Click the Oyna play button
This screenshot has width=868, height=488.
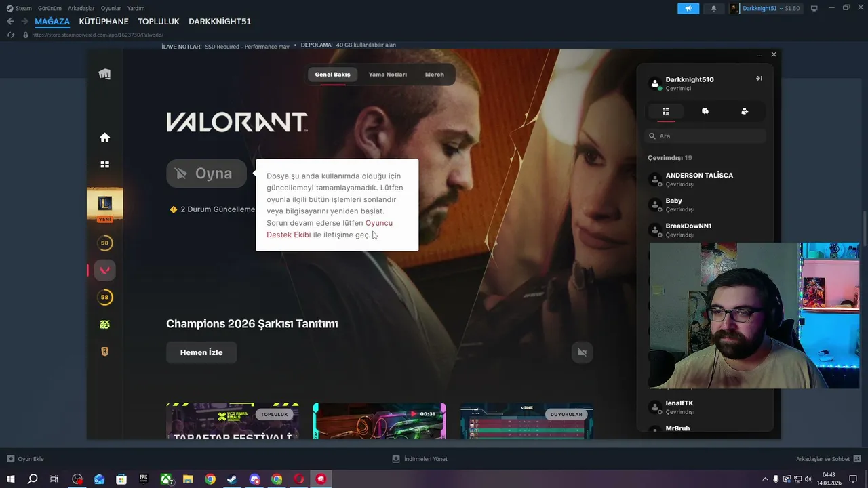(206, 174)
